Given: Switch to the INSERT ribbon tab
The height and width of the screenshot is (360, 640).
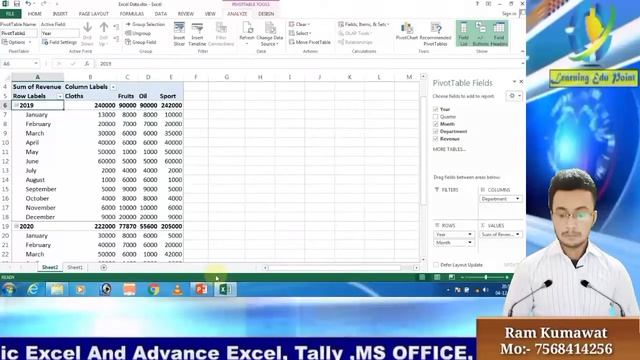Looking at the screenshot, I should pyautogui.click(x=60, y=14).
